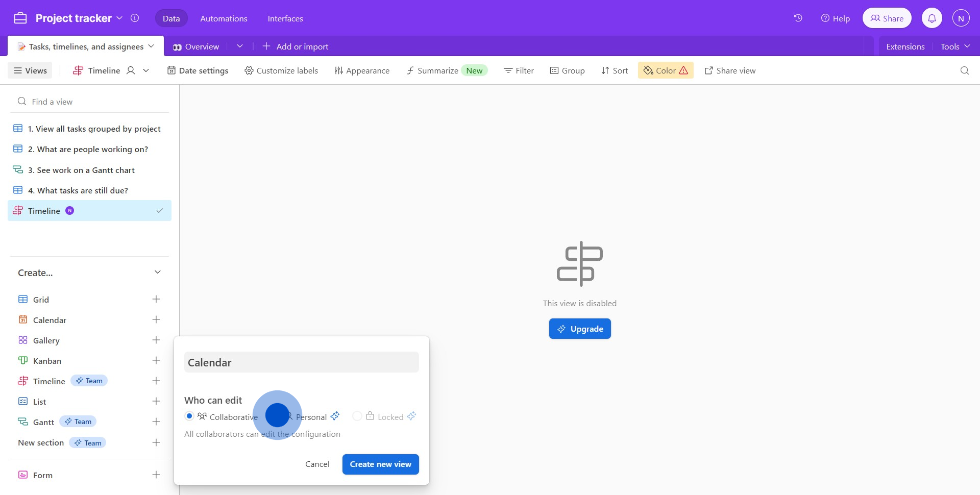The height and width of the screenshot is (495, 980).
Task: Switch to the Automations tab
Action: [x=224, y=18]
